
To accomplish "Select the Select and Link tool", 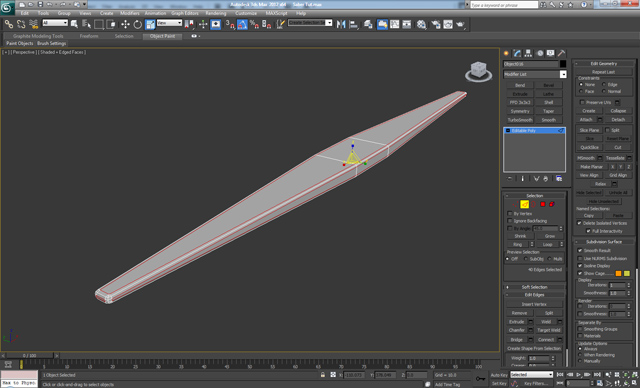I will click(x=9, y=24).
